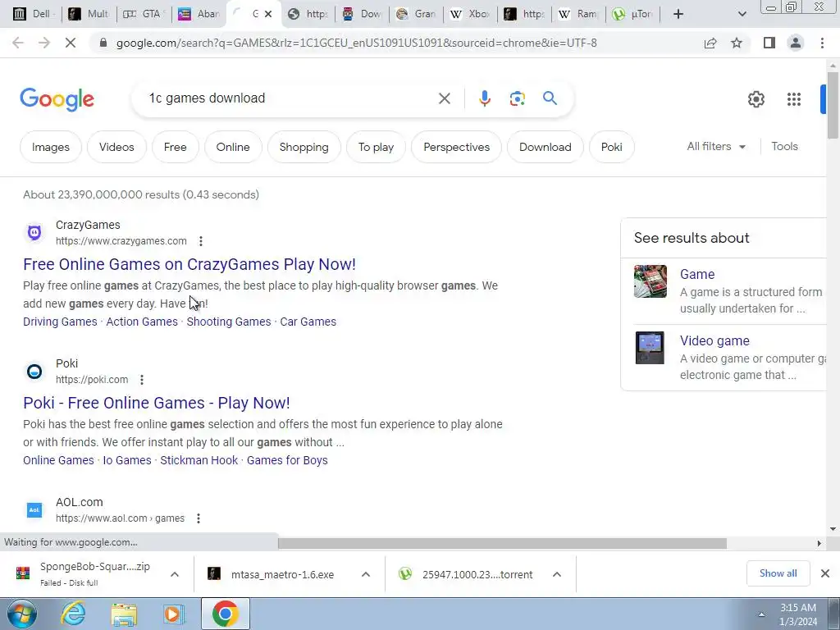Go forward in browser history
The height and width of the screenshot is (630, 840).
pyautogui.click(x=44, y=43)
